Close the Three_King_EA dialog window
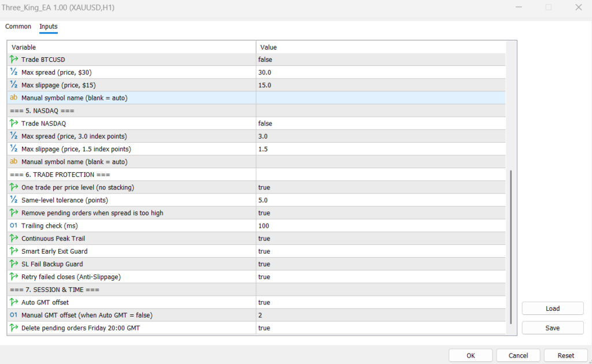 578,8
